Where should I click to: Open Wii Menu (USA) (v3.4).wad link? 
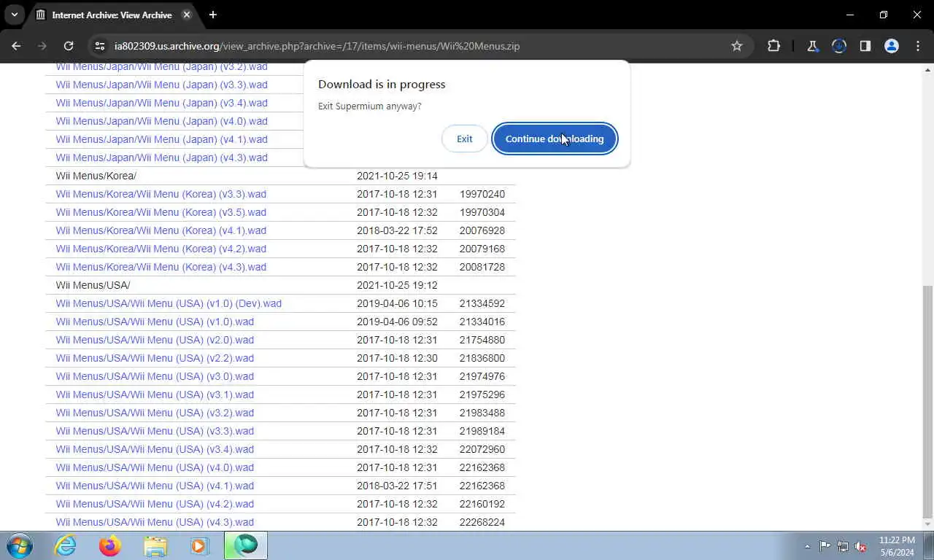[x=155, y=449]
